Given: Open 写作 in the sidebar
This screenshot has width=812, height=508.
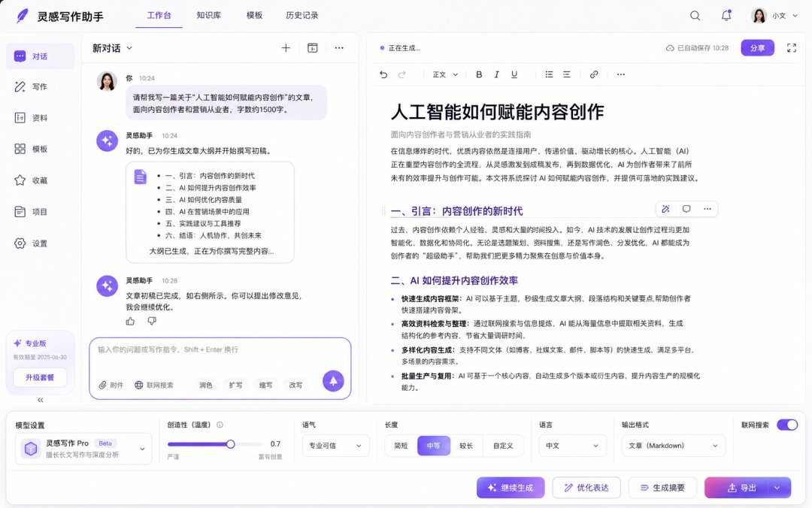Looking at the screenshot, I should (x=40, y=87).
